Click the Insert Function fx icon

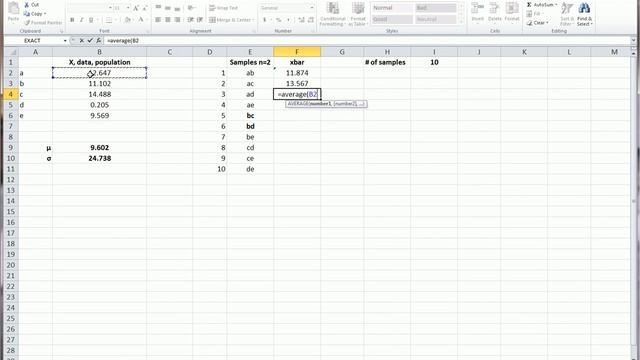point(98,40)
